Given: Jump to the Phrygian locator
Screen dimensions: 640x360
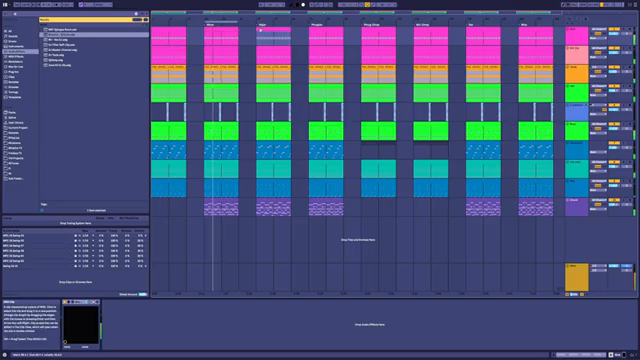Looking at the screenshot, I should tap(316, 24).
